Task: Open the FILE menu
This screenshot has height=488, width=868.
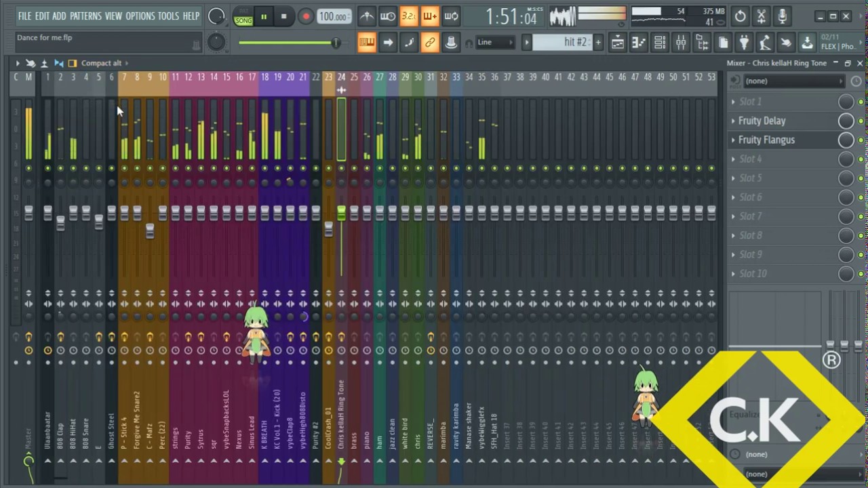Action: tap(24, 16)
